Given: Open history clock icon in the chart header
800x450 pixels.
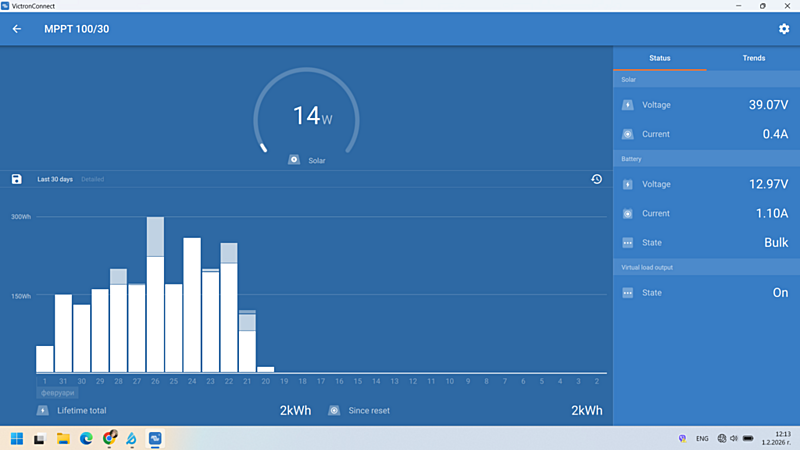Looking at the screenshot, I should coord(596,179).
